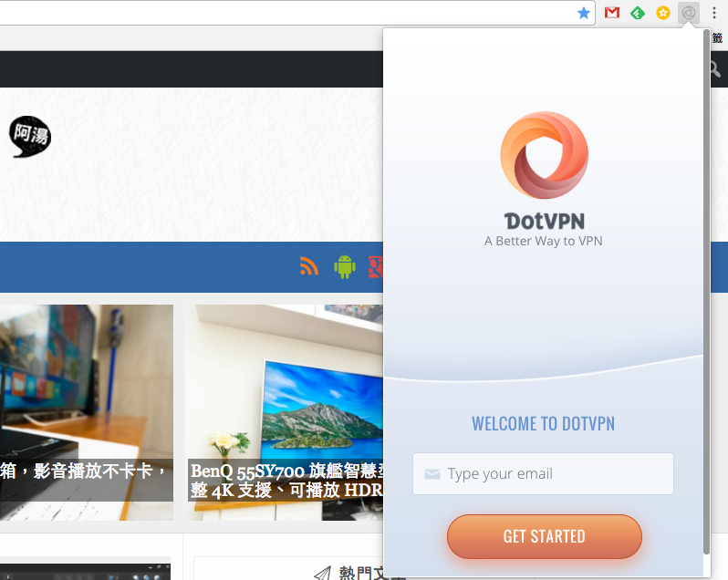Click the dark thumbnail at bottom left
This screenshot has height=580, width=728.
click(x=85, y=572)
